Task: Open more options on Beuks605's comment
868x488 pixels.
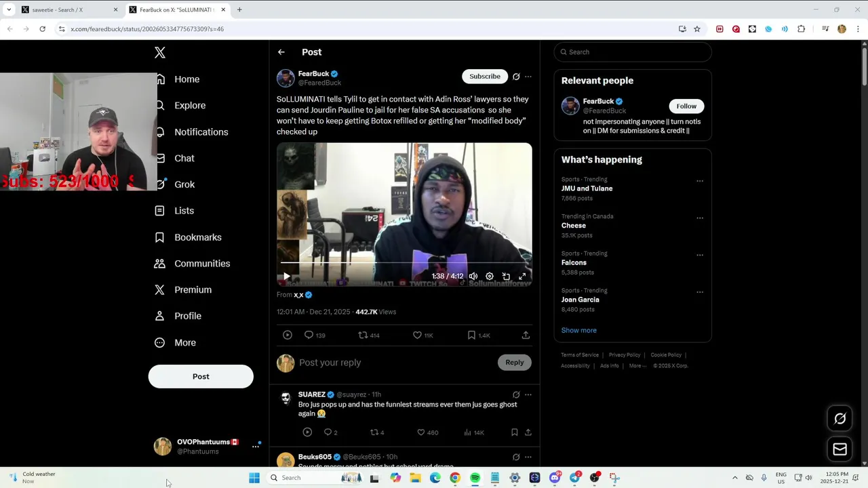Action: [528, 457]
